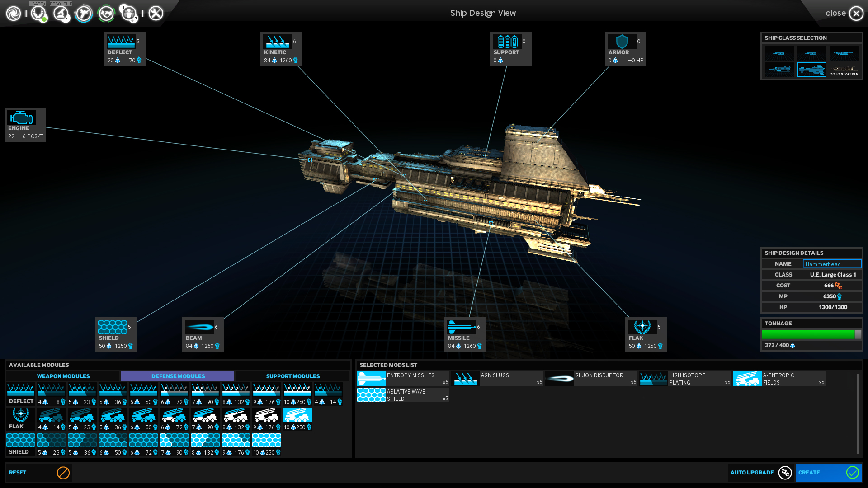Click the Auto Upgrade toggle button

click(x=786, y=473)
